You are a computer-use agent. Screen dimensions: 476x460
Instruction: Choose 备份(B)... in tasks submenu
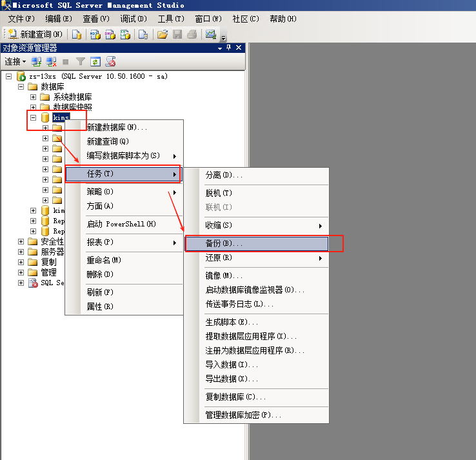257,243
